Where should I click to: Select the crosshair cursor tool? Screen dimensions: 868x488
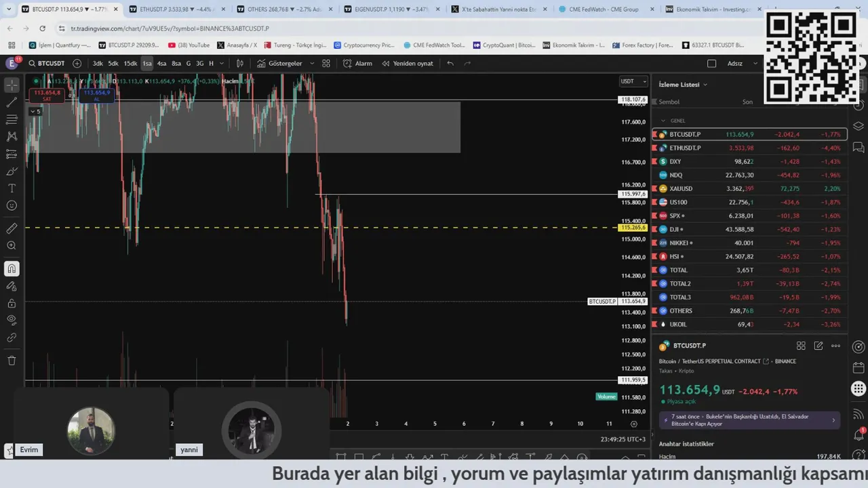[x=12, y=85]
